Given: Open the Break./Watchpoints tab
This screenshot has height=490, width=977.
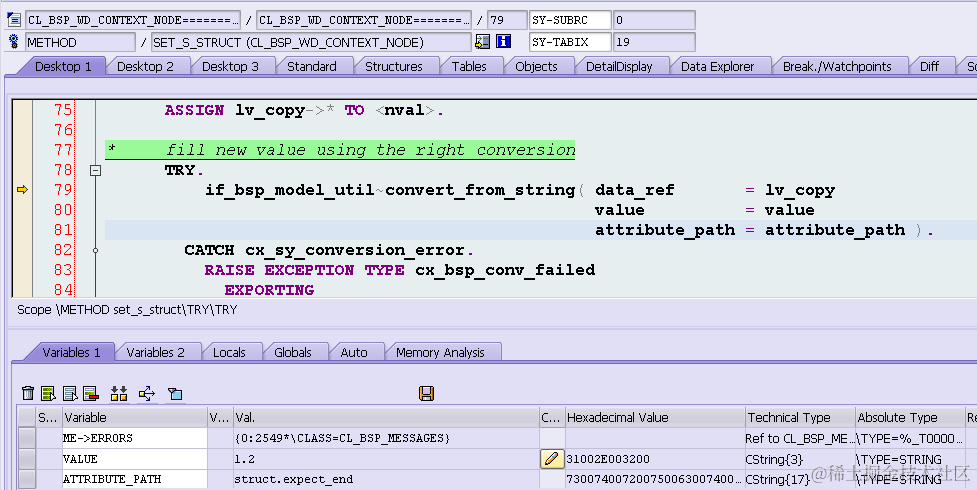Looking at the screenshot, I should click(x=837, y=66).
